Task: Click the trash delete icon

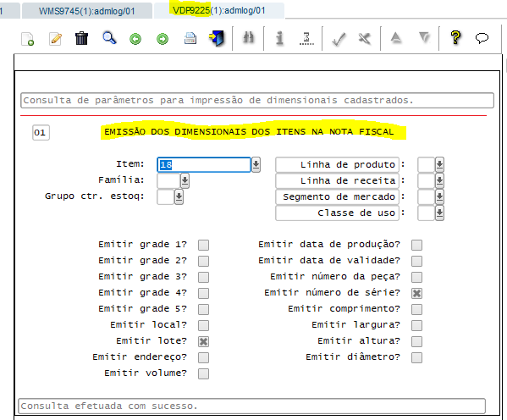Action: click(x=81, y=38)
